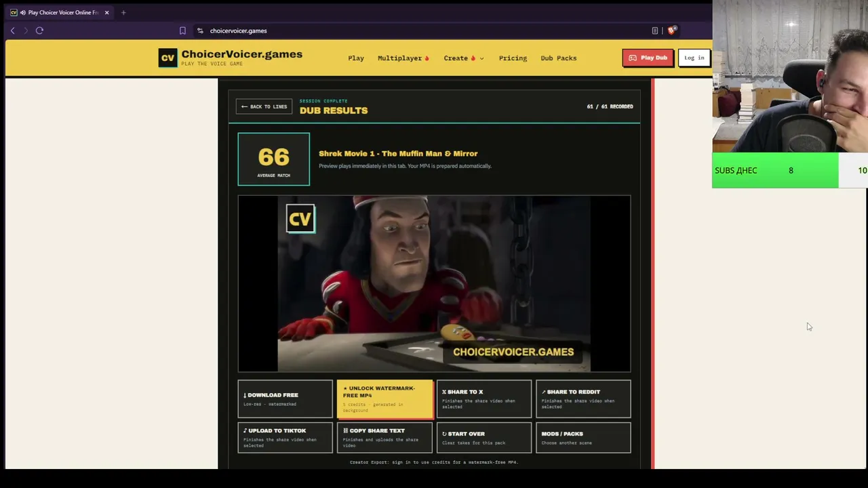Open the reader mode icon in the toolbar
This screenshot has width=868, height=488.
pyautogui.click(x=655, y=30)
